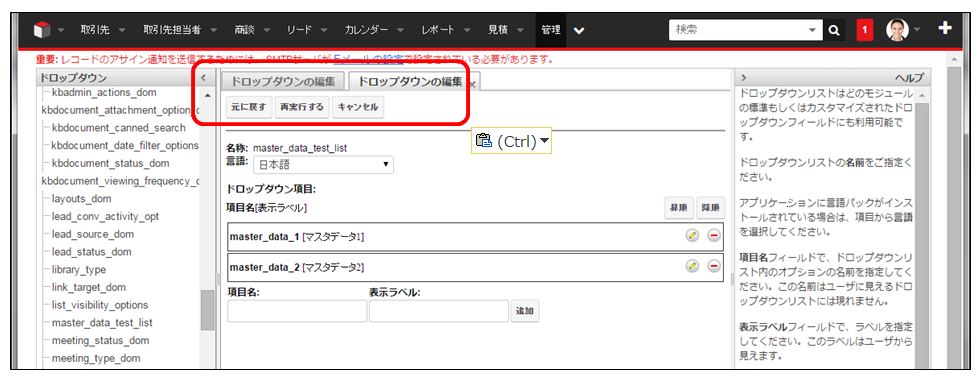Viewport: 980px width, 387px height.
Task: Open the 取引先 module
Action: (x=94, y=29)
